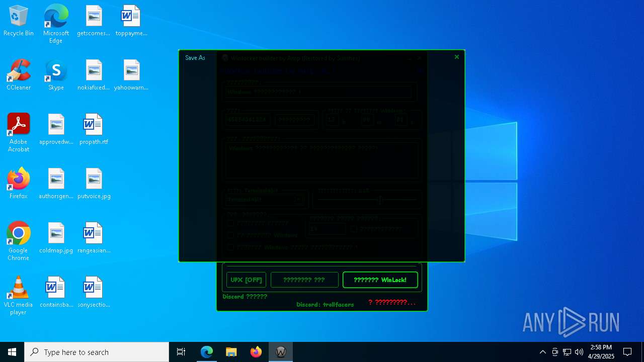The width and height of the screenshot is (644, 362).
Task: Open the Windows Start menu
Action: (12, 352)
